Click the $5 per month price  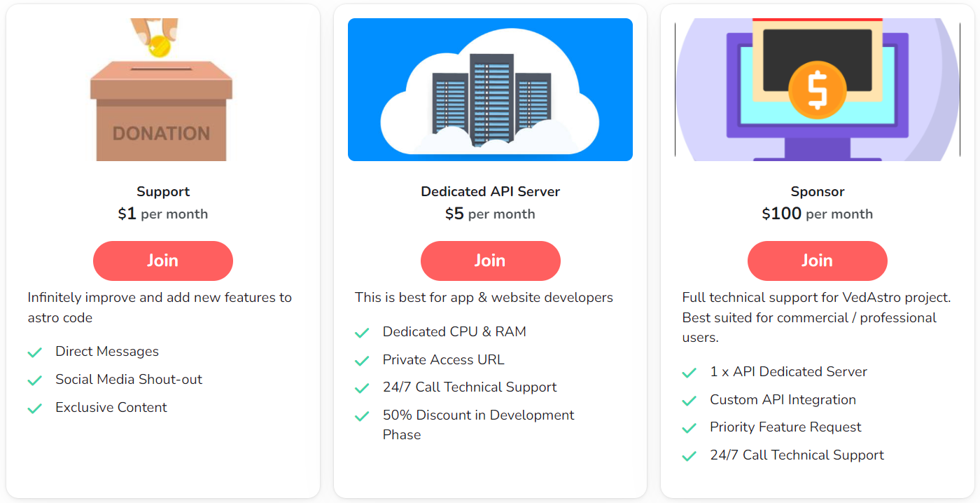pos(490,214)
